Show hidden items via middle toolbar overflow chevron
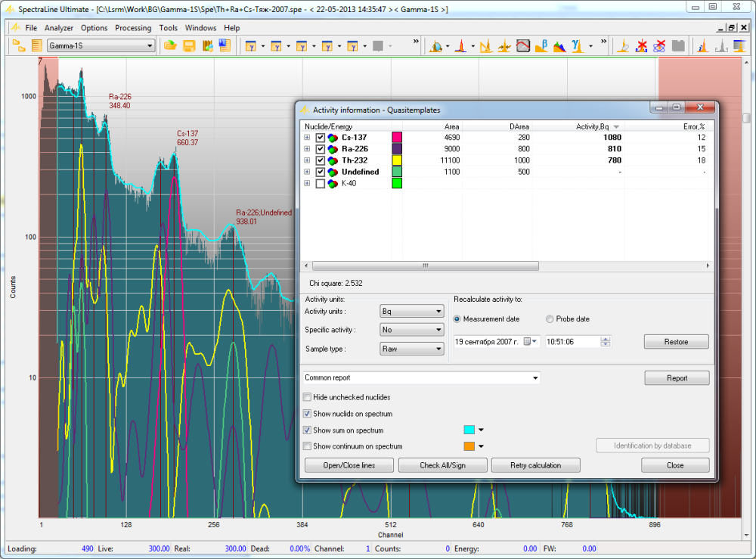The height and width of the screenshot is (559, 756). 603,42
